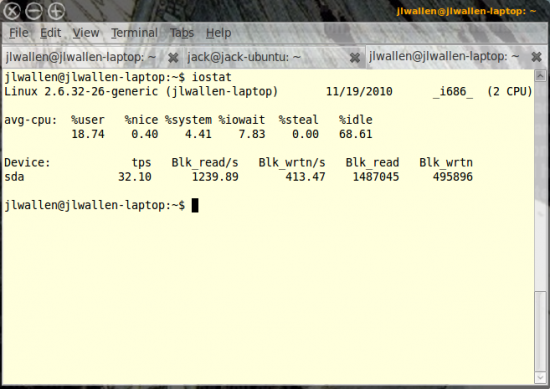Click the %idle column header
Screen dimensions: 550x389
pyautogui.click(x=356, y=120)
